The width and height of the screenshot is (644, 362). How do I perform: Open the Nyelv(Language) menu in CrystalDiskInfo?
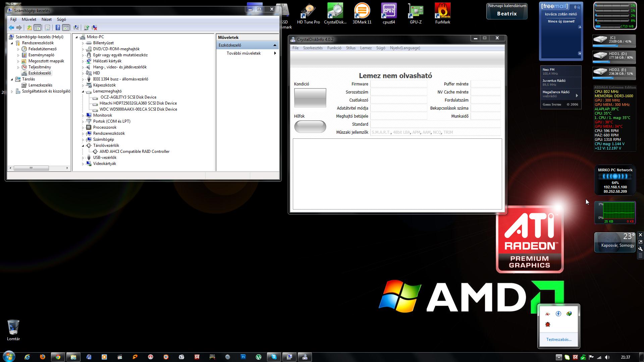(405, 48)
